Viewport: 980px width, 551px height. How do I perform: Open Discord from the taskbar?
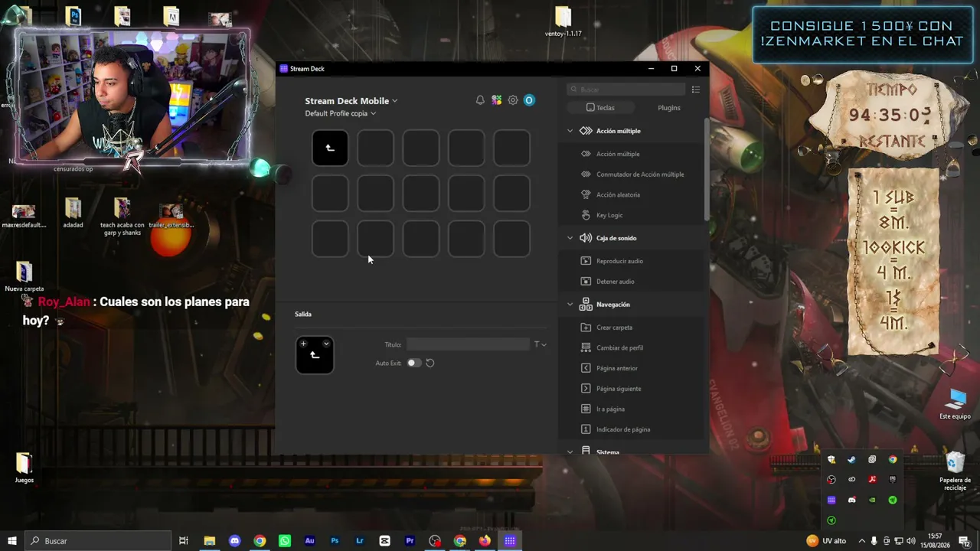[x=234, y=541]
